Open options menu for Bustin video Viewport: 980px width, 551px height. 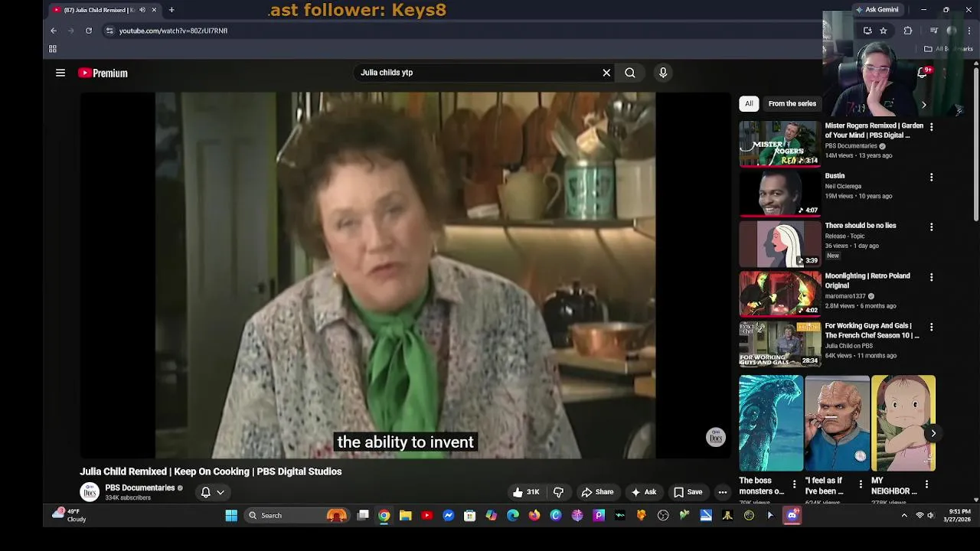[x=931, y=178]
